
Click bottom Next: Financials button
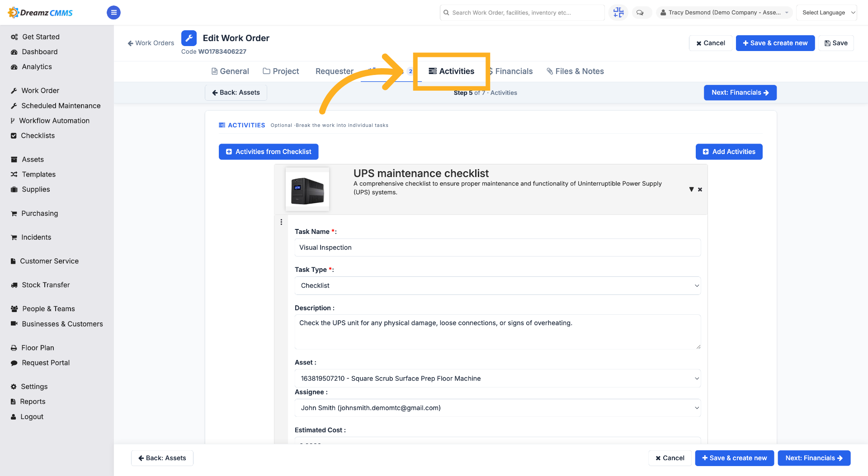(x=814, y=458)
